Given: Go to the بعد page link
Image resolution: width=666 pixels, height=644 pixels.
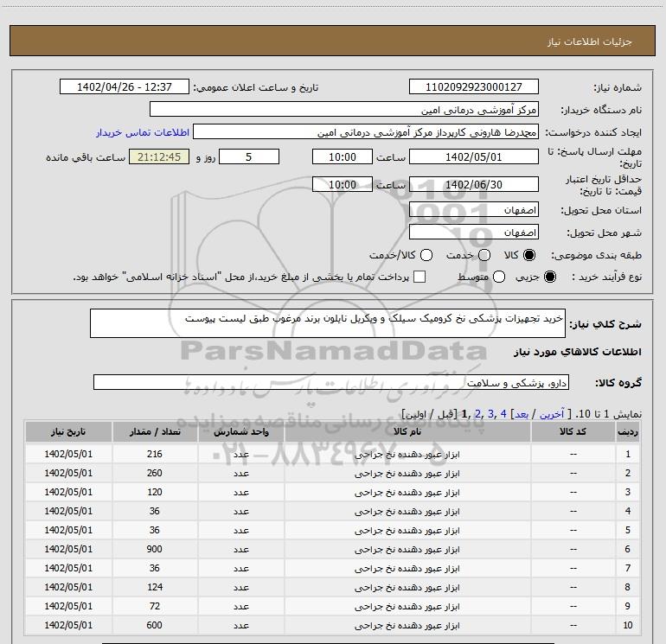Looking at the screenshot, I should pos(522,414).
